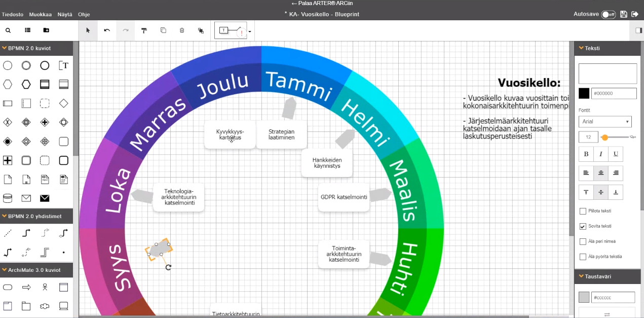The height and width of the screenshot is (318, 644).
Task: Click the arrange layers order icon
Action: pos(201,30)
